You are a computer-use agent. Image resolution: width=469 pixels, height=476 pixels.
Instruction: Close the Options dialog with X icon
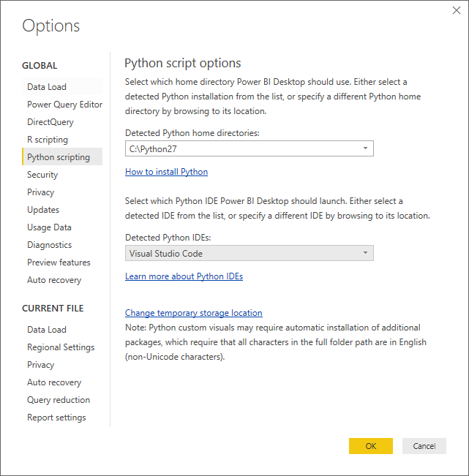(457, 10)
